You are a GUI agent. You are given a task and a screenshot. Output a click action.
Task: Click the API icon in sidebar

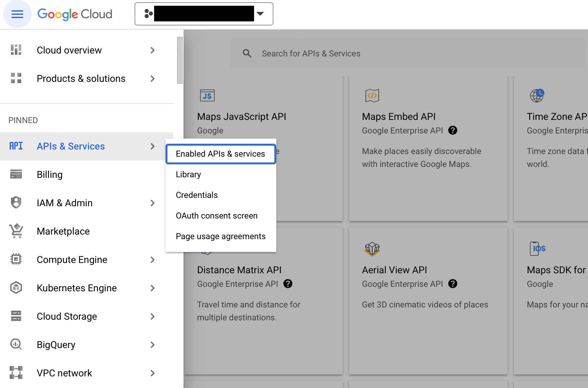click(16, 146)
